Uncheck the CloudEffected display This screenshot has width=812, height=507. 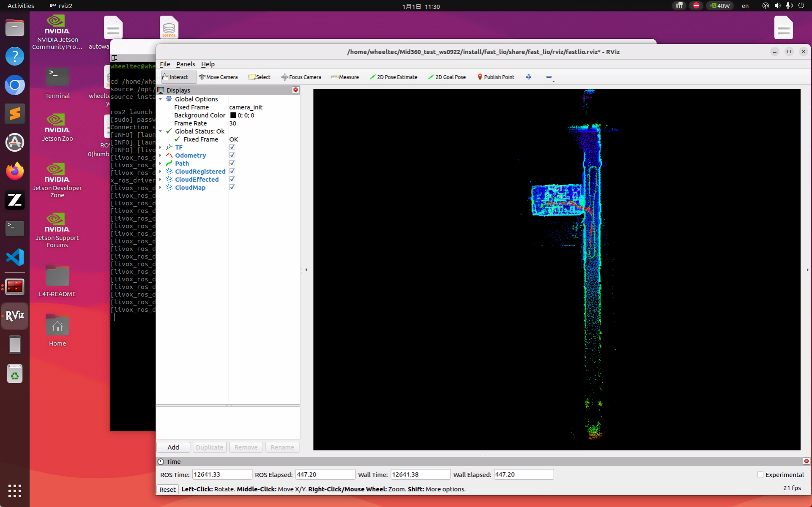coord(232,179)
